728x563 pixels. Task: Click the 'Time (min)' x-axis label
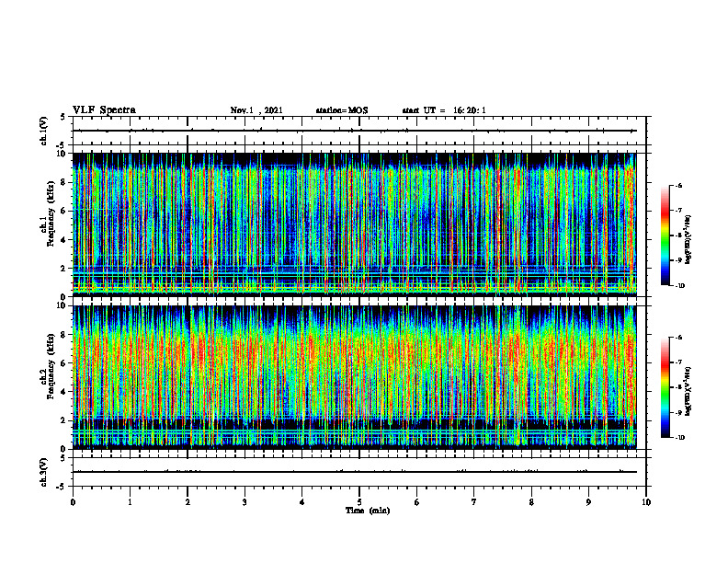point(368,511)
